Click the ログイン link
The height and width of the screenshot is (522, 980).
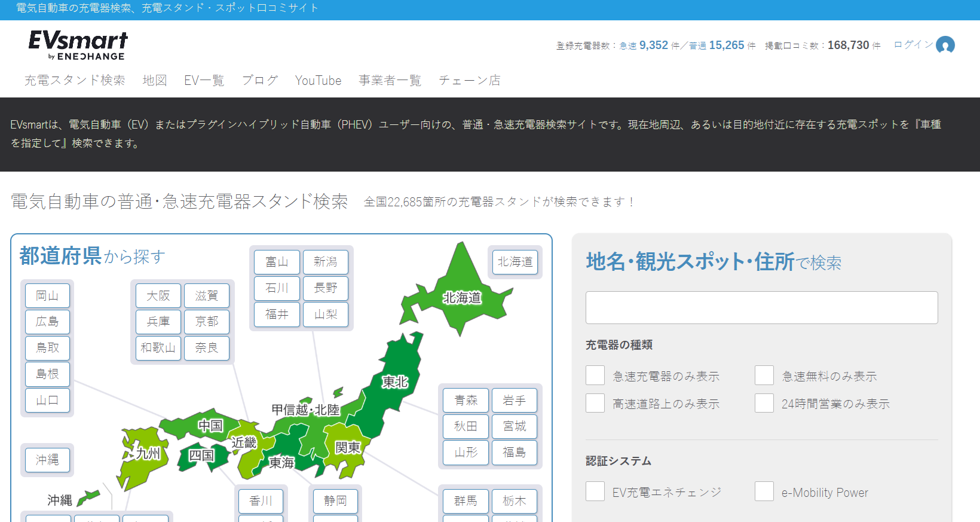click(912, 45)
